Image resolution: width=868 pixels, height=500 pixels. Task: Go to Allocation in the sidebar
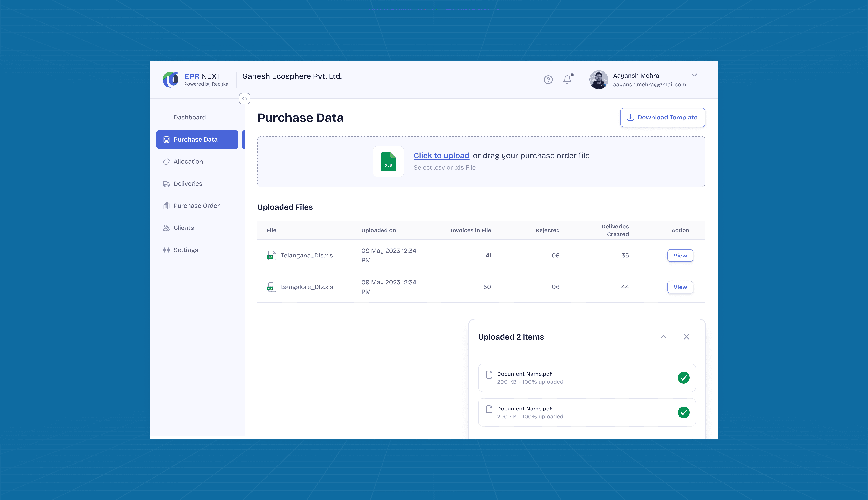click(188, 162)
